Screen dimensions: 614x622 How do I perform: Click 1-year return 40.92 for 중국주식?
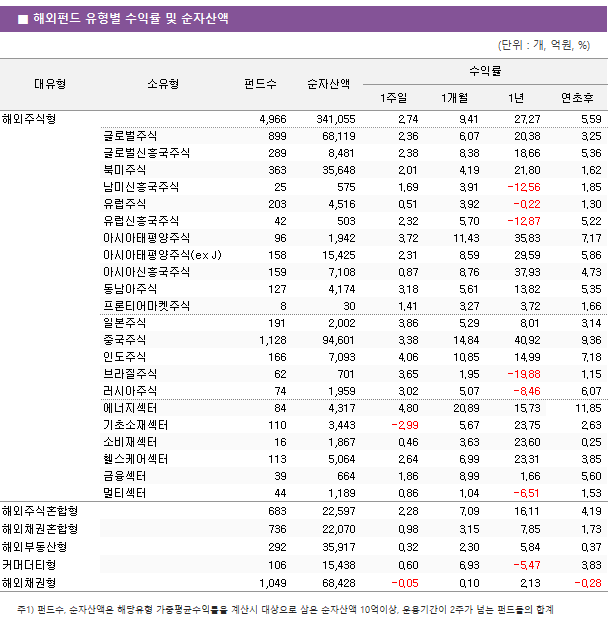coord(528,340)
